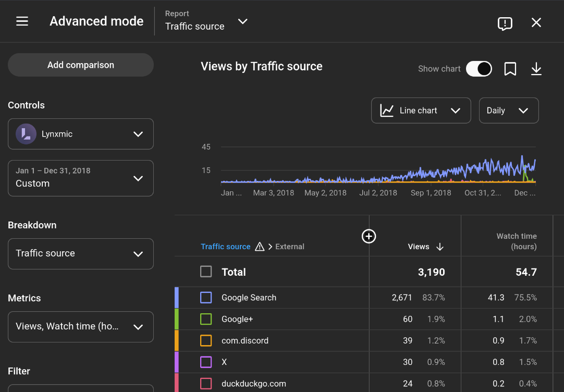Check the Google Search row checkbox
This screenshot has height=392, width=564.
tap(206, 298)
